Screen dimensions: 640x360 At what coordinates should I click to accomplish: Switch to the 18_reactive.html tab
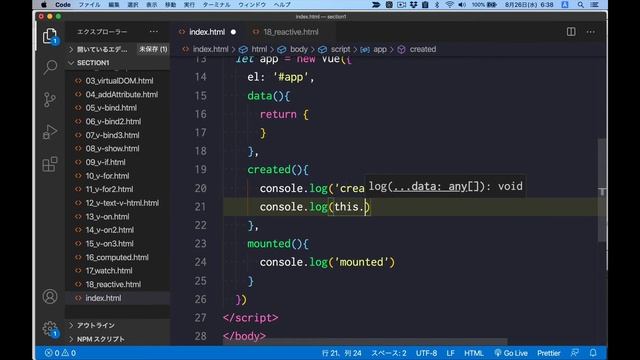coord(291,32)
